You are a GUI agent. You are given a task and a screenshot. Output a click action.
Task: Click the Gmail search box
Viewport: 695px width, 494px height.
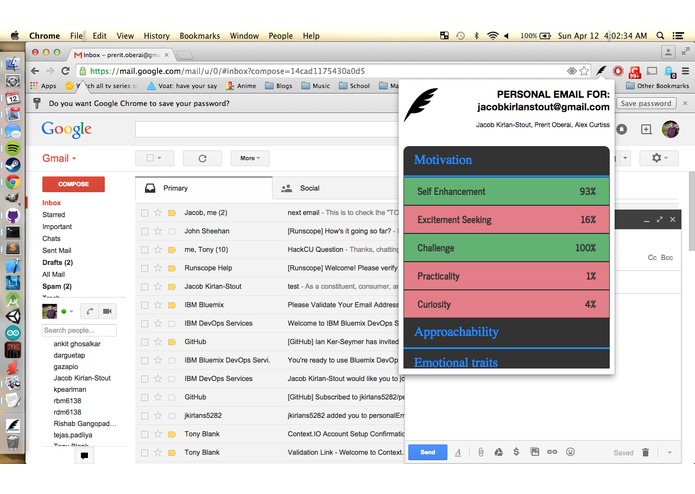tap(267, 129)
